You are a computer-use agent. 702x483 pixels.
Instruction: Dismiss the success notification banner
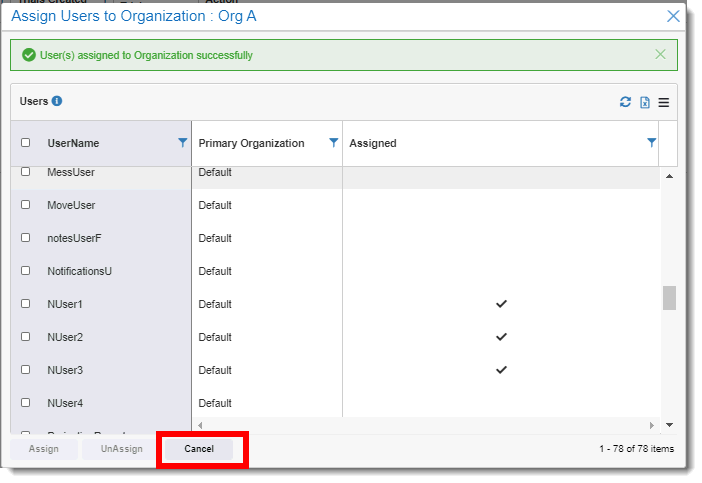(660, 54)
